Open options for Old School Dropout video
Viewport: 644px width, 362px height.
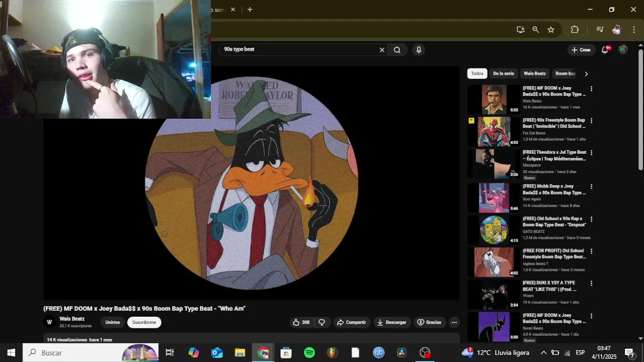(591, 219)
